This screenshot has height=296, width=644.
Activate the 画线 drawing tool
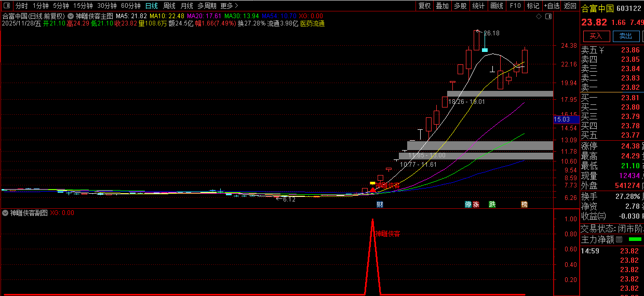tap(497, 6)
